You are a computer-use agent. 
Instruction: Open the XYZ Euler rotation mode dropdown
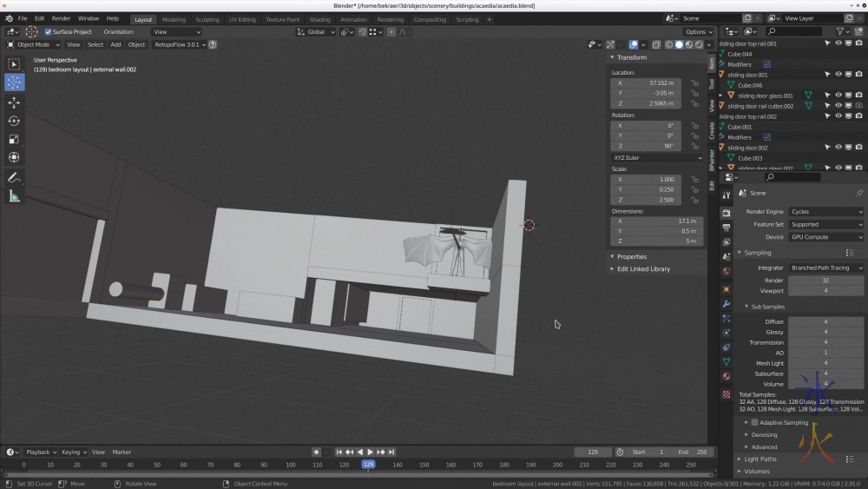coord(657,157)
